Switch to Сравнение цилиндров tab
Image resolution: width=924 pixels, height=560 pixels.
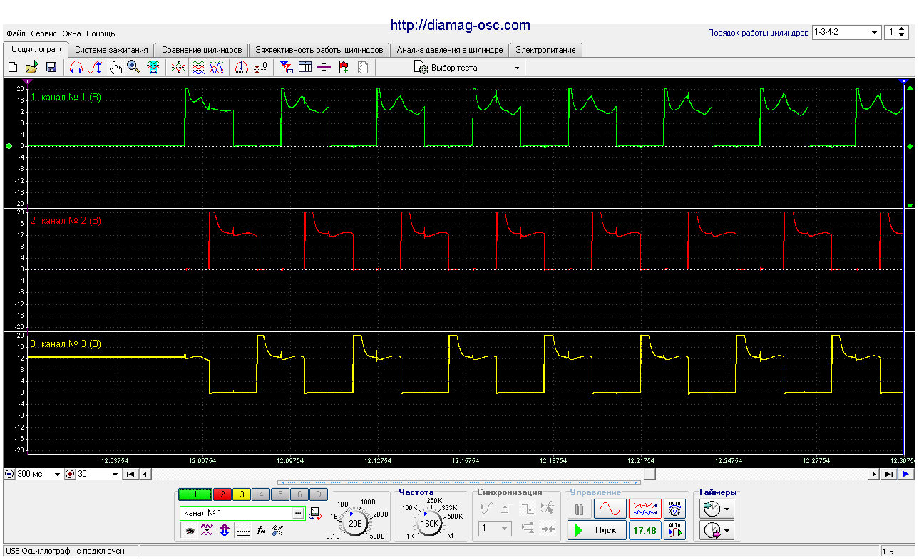tap(202, 50)
